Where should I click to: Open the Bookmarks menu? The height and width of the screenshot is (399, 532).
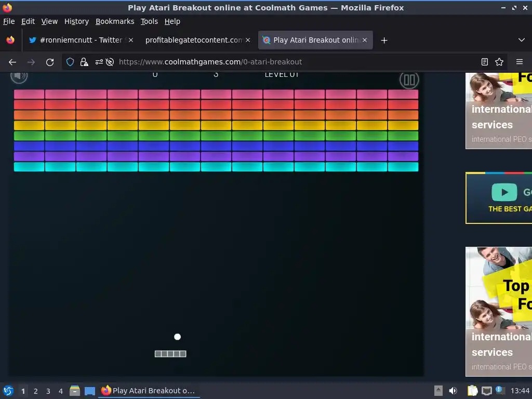coord(115,21)
